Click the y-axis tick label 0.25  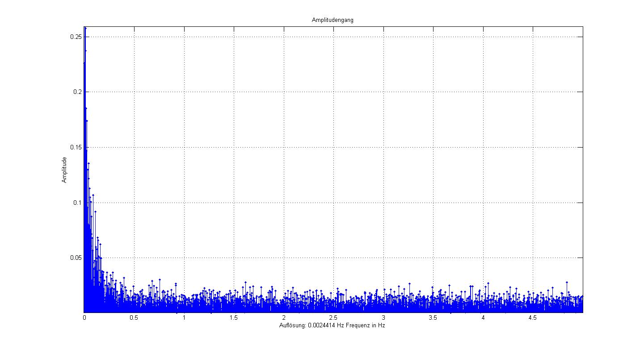coord(76,37)
